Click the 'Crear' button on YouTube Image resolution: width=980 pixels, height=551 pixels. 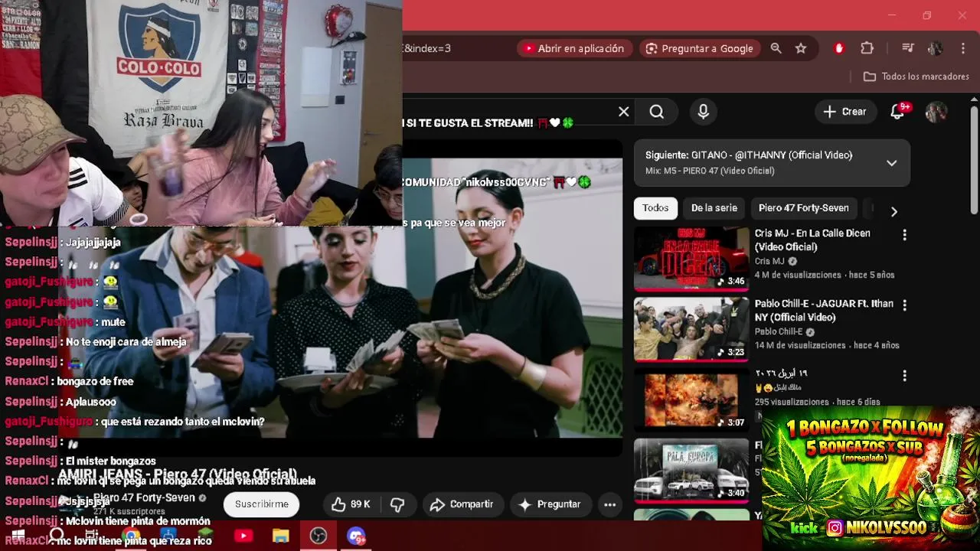(x=845, y=112)
